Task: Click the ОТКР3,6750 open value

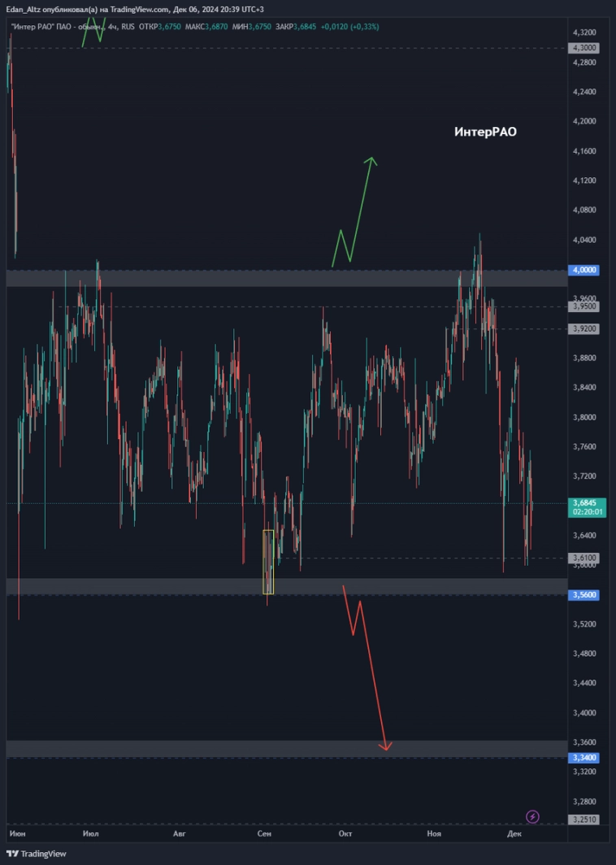Action: (160, 27)
